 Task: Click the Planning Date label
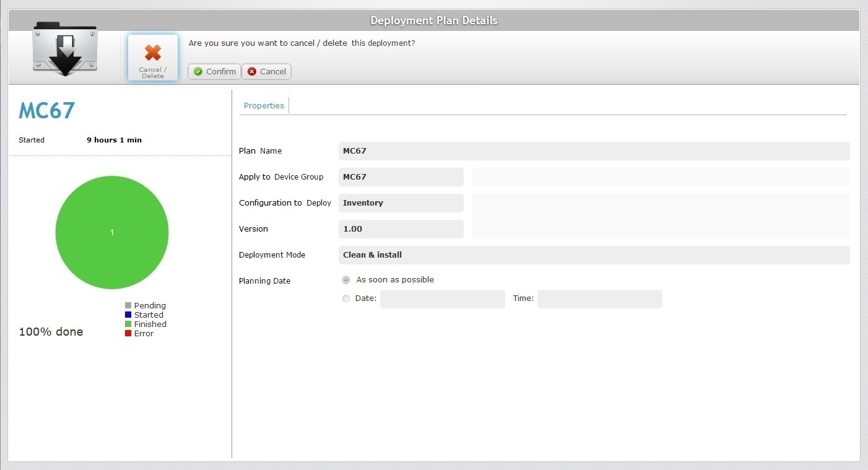point(264,281)
